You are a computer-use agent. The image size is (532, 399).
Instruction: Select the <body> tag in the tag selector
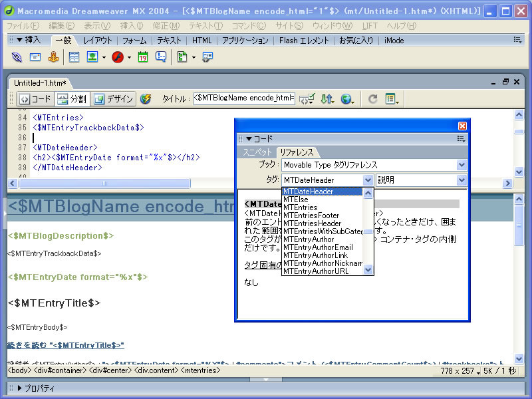point(19,370)
